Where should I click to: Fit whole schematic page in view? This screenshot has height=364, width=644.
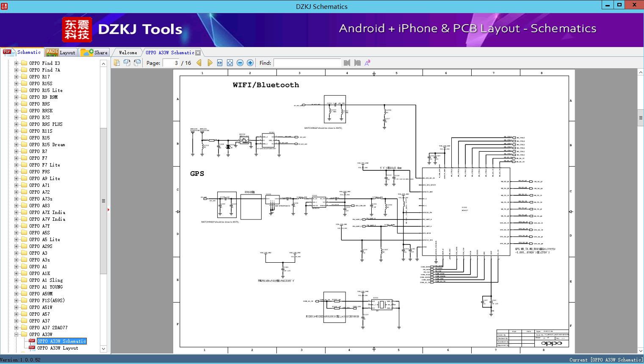230,63
